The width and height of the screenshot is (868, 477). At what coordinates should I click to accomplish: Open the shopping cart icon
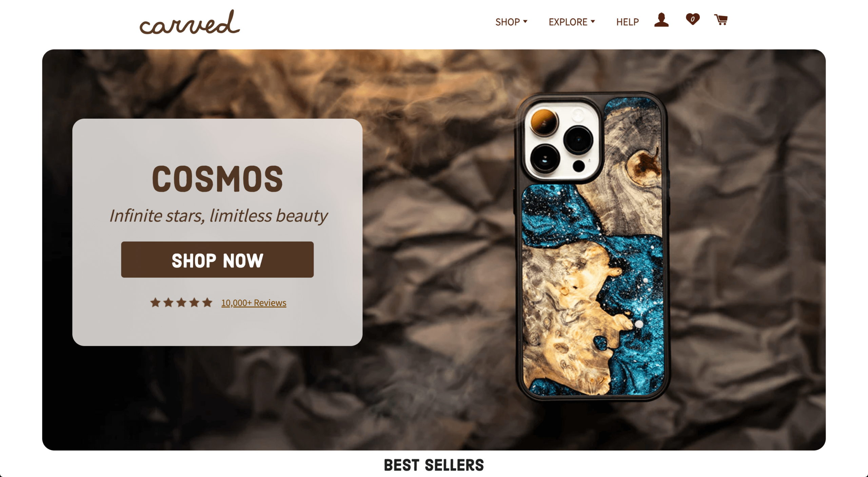[x=721, y=20]
